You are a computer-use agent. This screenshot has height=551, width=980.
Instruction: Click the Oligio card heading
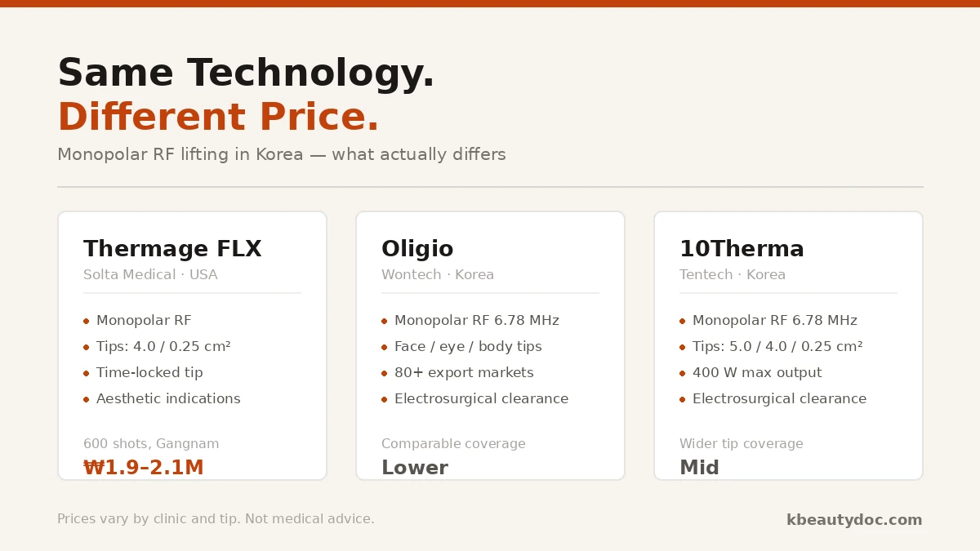click(x=417, y=250)
